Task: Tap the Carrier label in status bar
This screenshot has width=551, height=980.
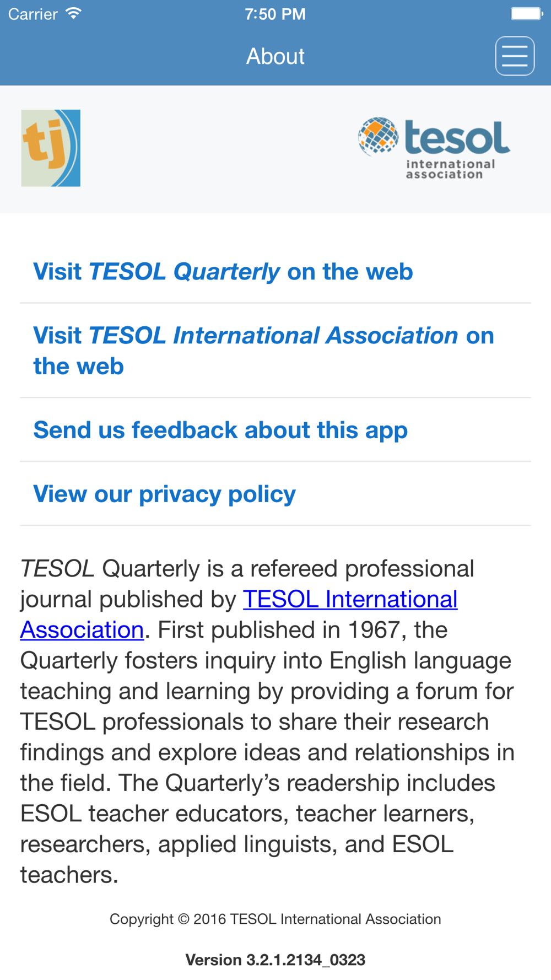Action: (x=33, y=14)
